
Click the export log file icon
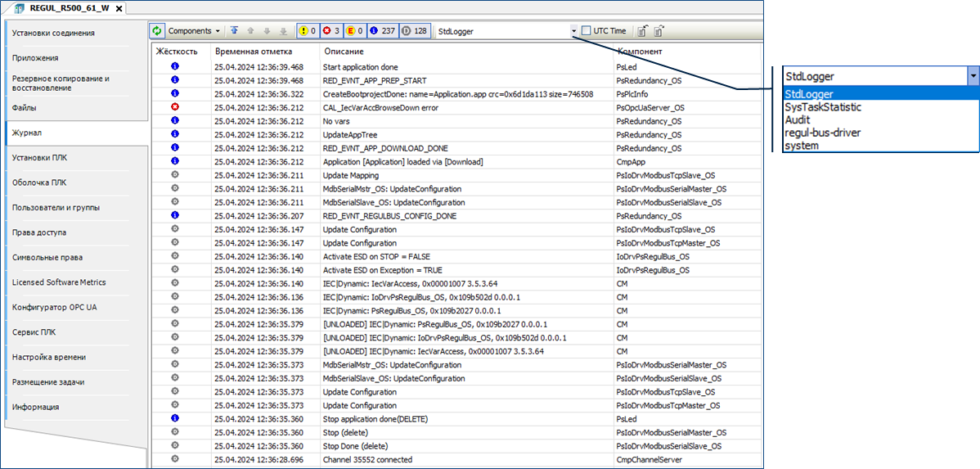pyautogui.click(x=642, y=31)
